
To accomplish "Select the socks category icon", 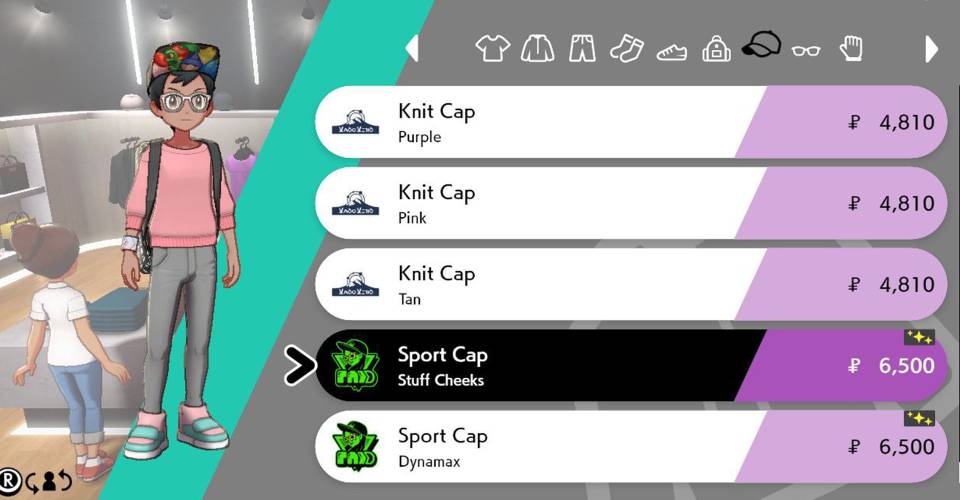I will tap(627, 48).
